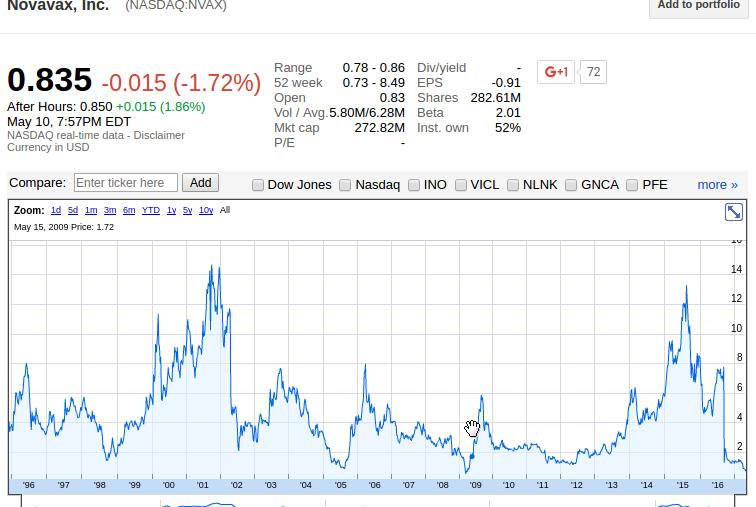Select the All zoom option

[225, 210]
